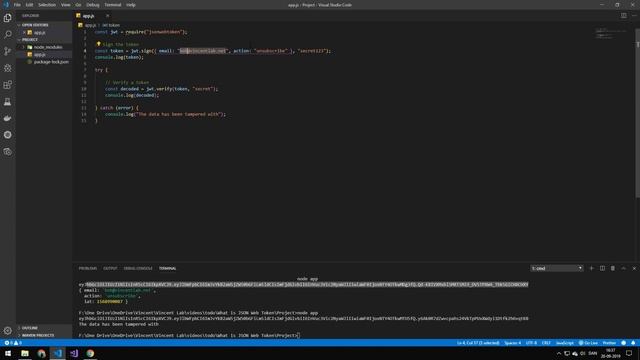Image resolution: width=640 pixels, height=360 pixels.
Task: Open the Docker view in activity bar
Action: (x=7, y=118)
